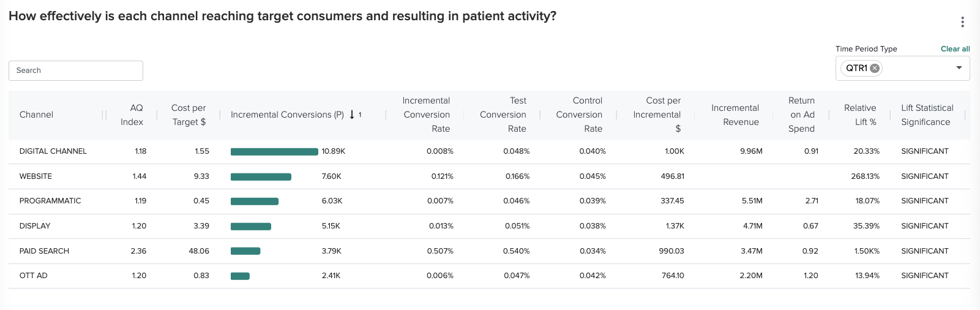980x310 pixels.
Task: Sort by Return on Ad Spend header
Action: [x=802, y=115]
